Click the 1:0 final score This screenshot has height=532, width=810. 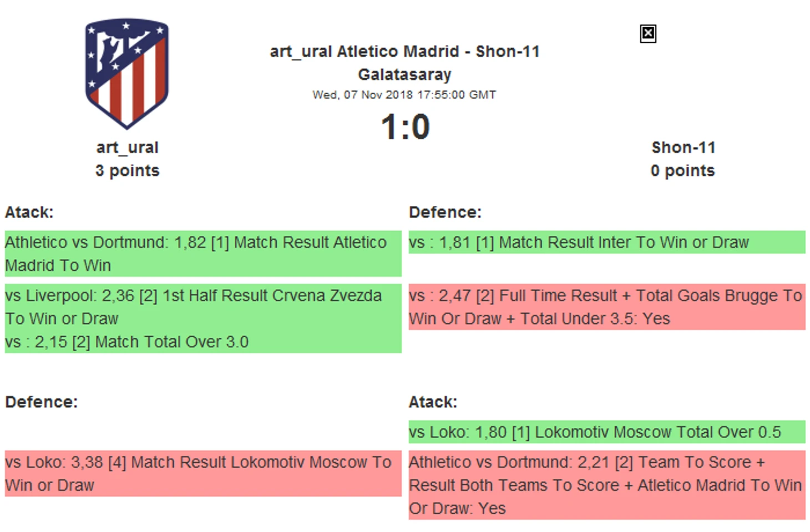coord(405,127)
